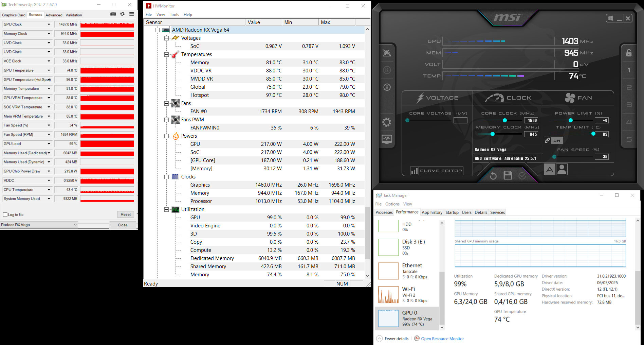Click the lightning bolt Voltage header icon
The image size is (644, 345).
420,98
